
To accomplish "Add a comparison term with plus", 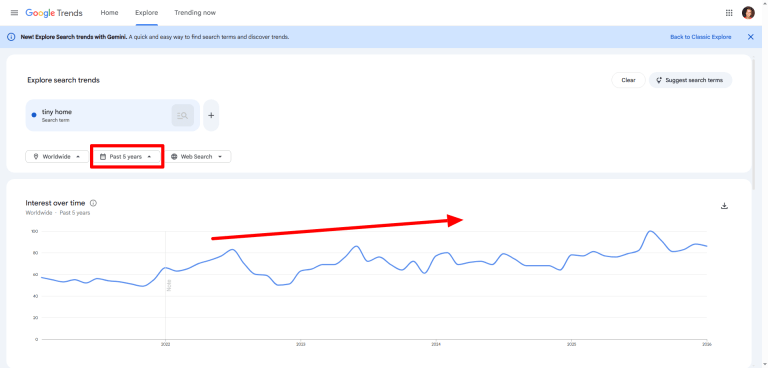I will [211, 116].
